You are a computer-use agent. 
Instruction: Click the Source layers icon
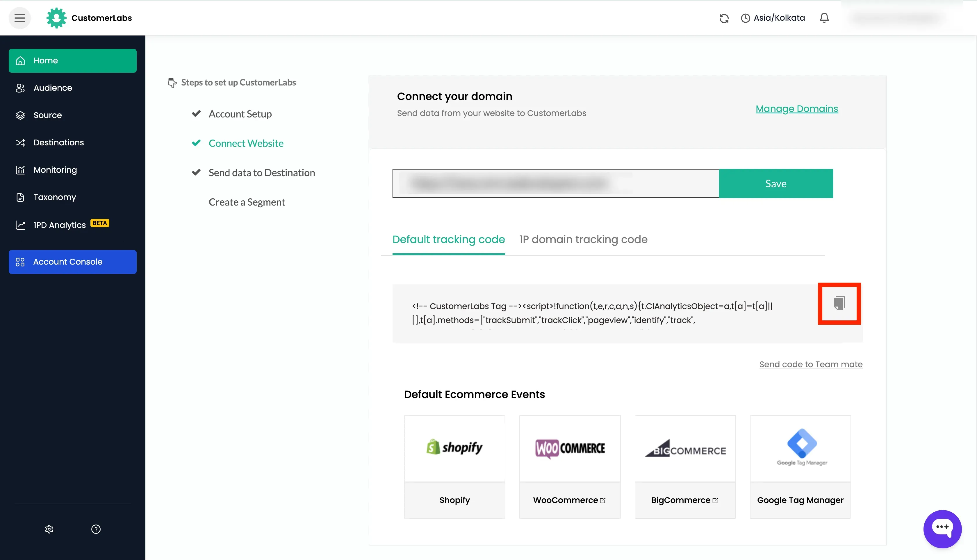20,115
